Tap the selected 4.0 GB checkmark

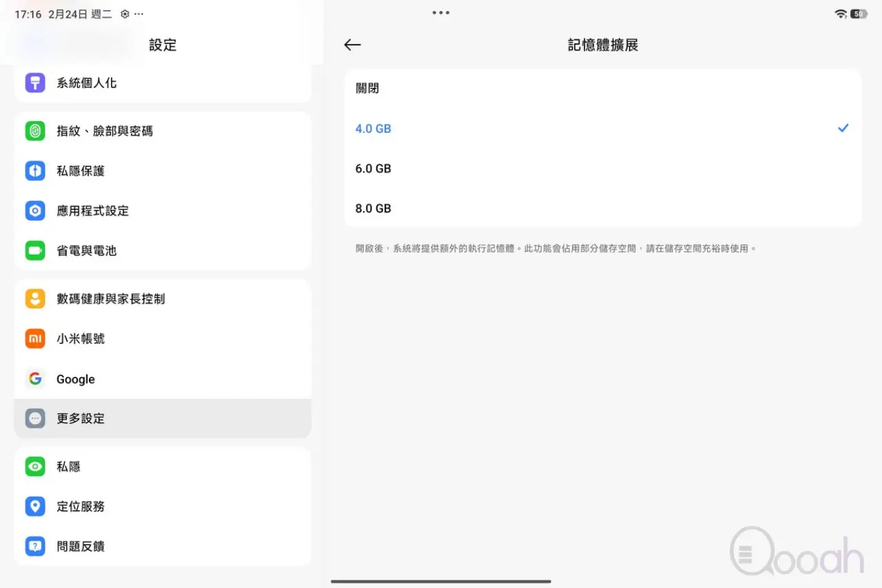coord(843,128)
